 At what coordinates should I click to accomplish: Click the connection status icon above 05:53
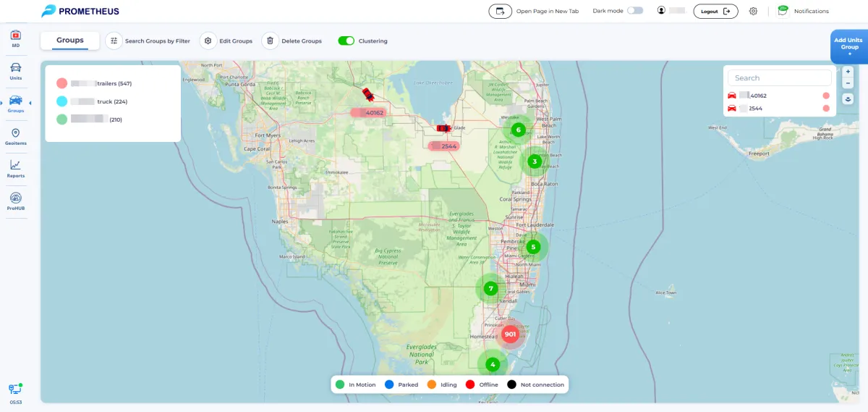pyautogui.click(x=15, y=390)
